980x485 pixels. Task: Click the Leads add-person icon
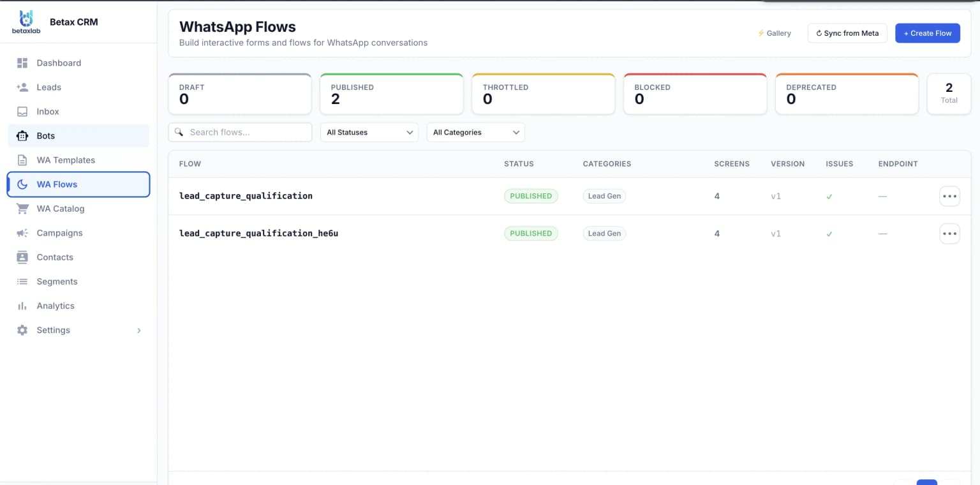tap(22, 87)
